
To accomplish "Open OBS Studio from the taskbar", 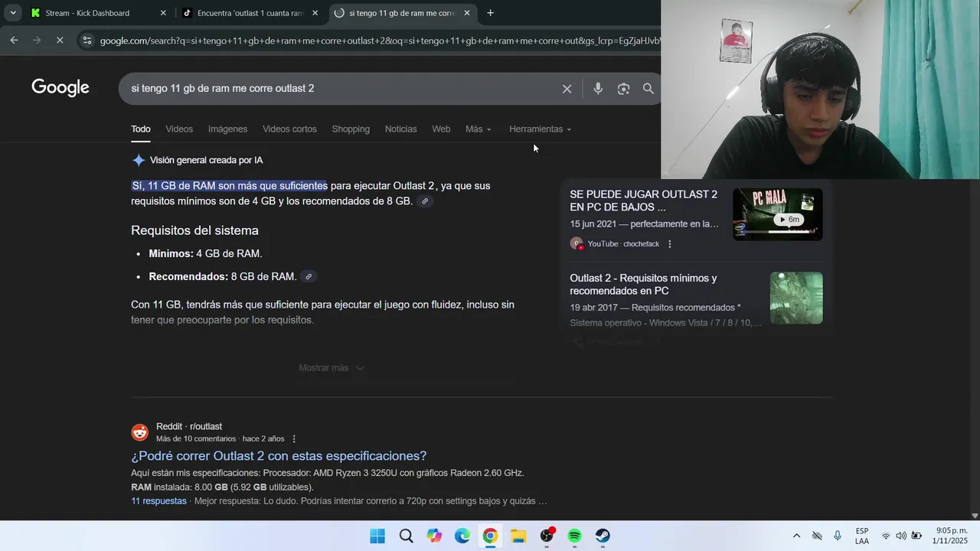I will pyautogui.click(x=547, y=536).
